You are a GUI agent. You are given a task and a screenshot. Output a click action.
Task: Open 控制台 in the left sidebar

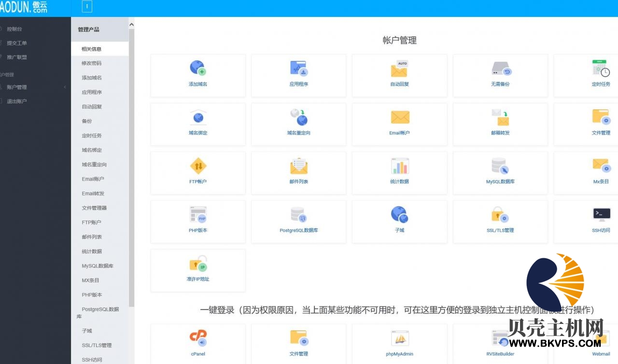click(x=14, y=29)
